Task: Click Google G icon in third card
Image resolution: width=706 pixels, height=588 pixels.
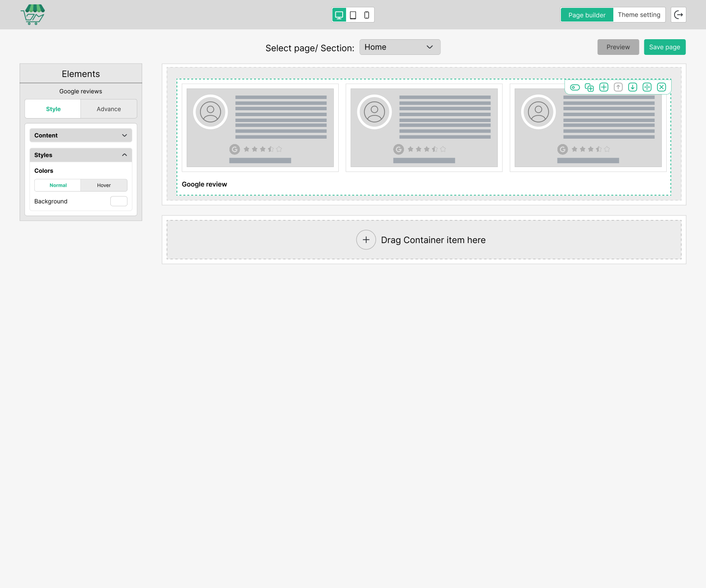Action: pyautogui.click(x=563, y=149)
